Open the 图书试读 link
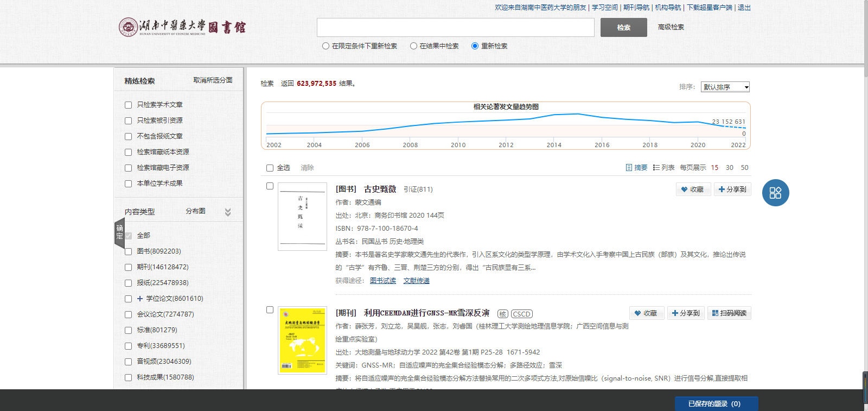 click(383, 281)
